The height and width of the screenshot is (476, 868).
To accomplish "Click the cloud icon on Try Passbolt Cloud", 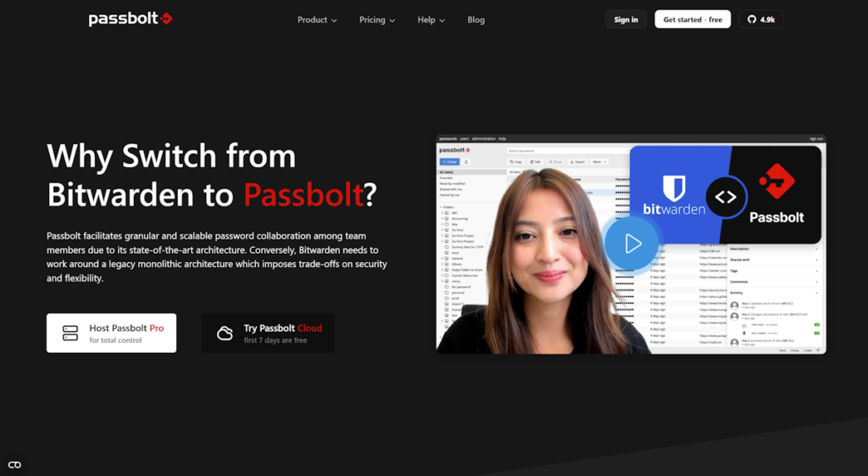I will [x=225, y=333].
